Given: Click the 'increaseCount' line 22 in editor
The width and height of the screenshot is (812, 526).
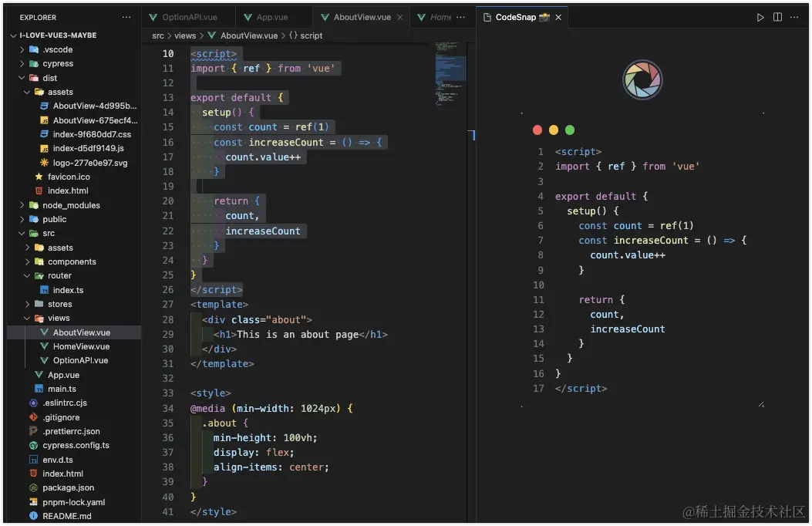Looking at the screenshot, I should [x=262, y=231].
